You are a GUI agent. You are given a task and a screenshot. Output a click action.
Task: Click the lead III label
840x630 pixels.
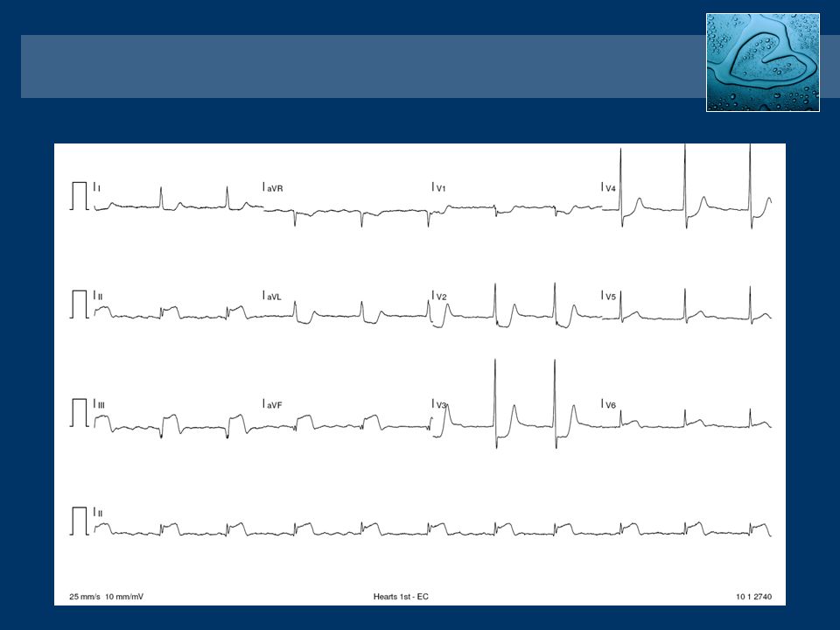pos(101,405)
